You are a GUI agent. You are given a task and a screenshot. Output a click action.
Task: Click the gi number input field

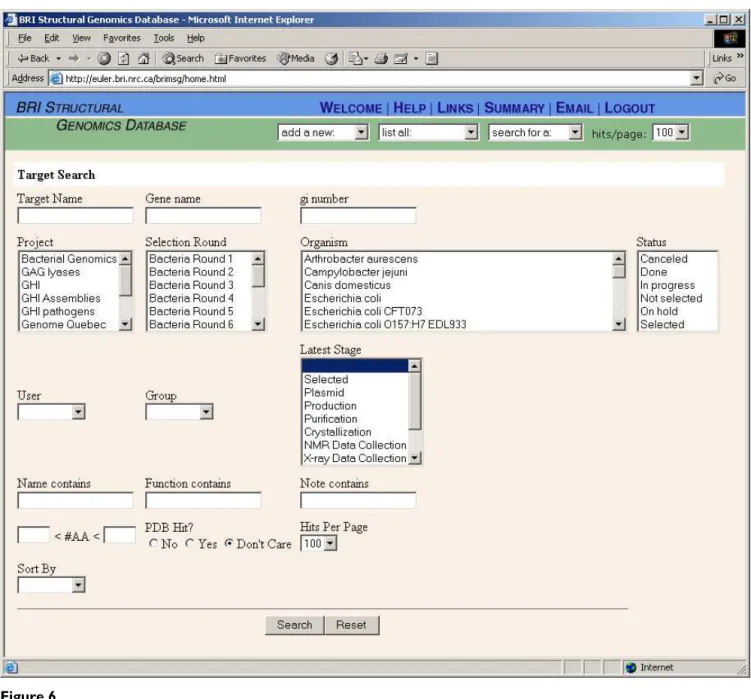coord(358,216)
